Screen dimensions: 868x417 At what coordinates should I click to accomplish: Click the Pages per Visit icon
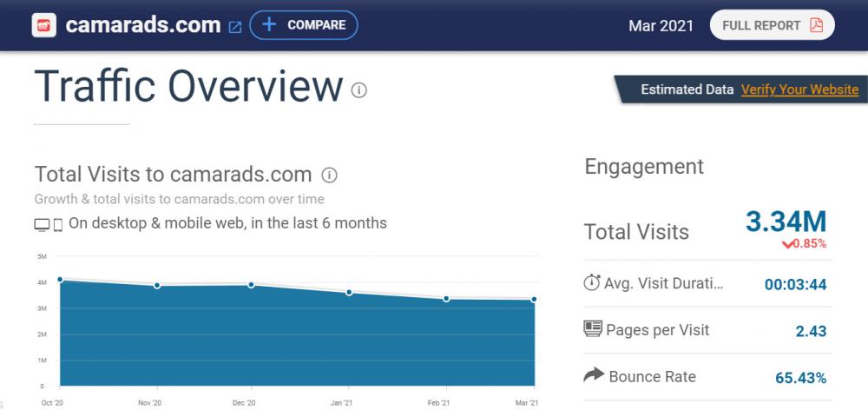point(592,329)
